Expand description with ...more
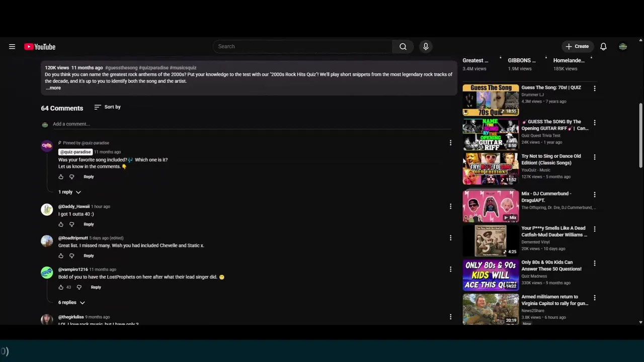The height and width of the screenshot is (362, 644). [x=53, y=88]
